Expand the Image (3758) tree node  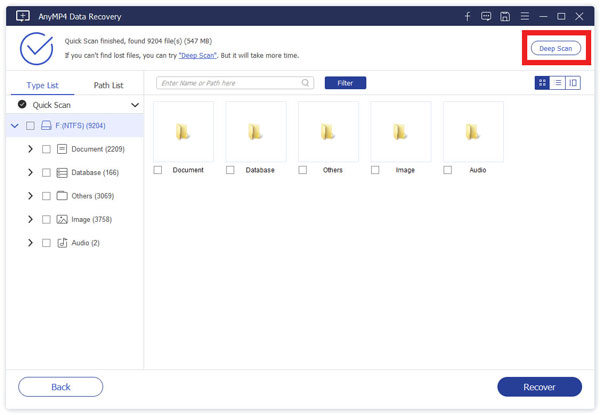(x=30, y=219)
